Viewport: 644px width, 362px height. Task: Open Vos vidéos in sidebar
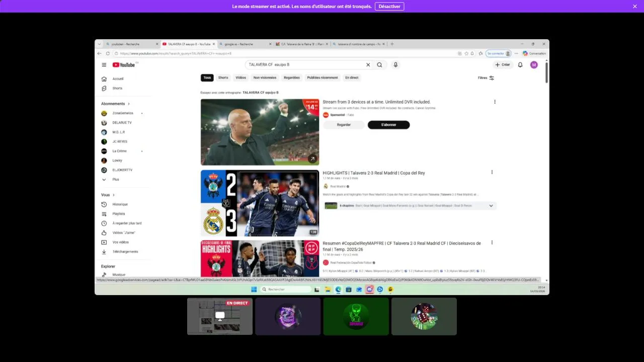pyautogui.click(x=121, y=242)
